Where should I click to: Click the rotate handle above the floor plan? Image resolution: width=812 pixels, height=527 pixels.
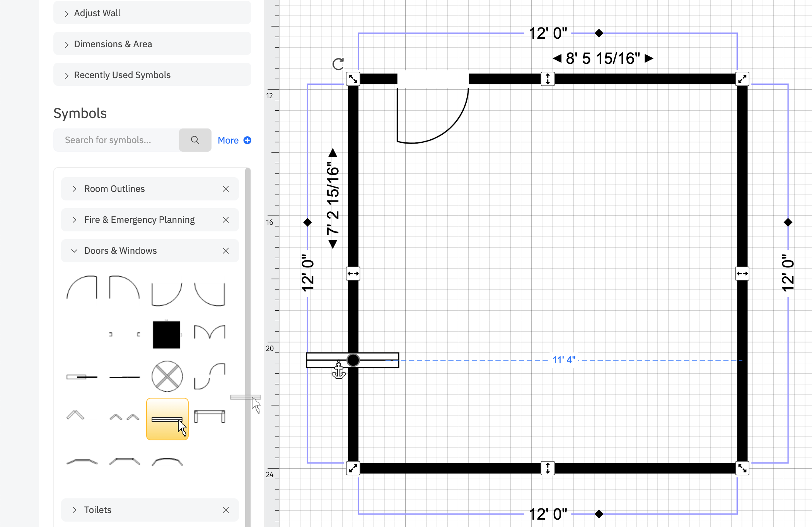[x=338, y=63]
